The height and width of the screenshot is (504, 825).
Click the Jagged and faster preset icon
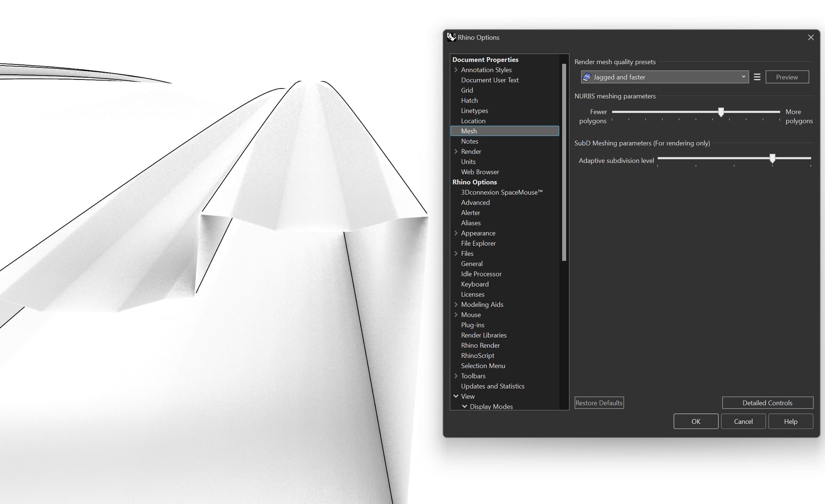(587, 77)
